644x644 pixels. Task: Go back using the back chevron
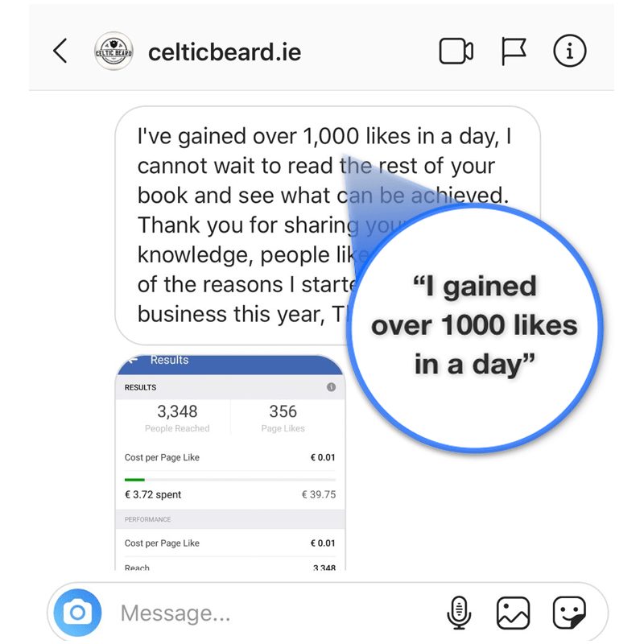coord(60,51)
